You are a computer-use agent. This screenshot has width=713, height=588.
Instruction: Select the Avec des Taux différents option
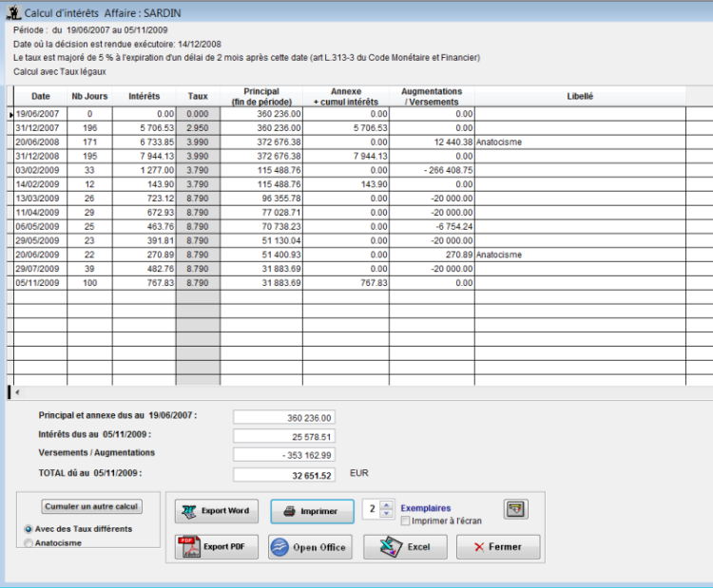coord(28,529)
